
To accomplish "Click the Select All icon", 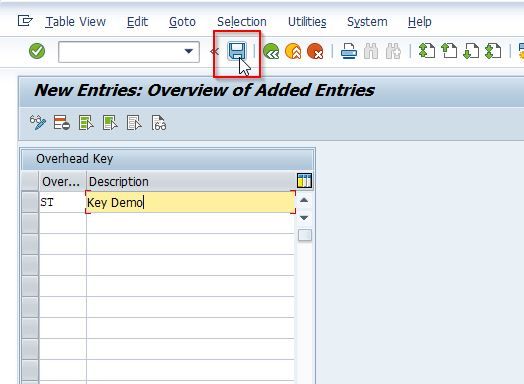I will point(86,123).
